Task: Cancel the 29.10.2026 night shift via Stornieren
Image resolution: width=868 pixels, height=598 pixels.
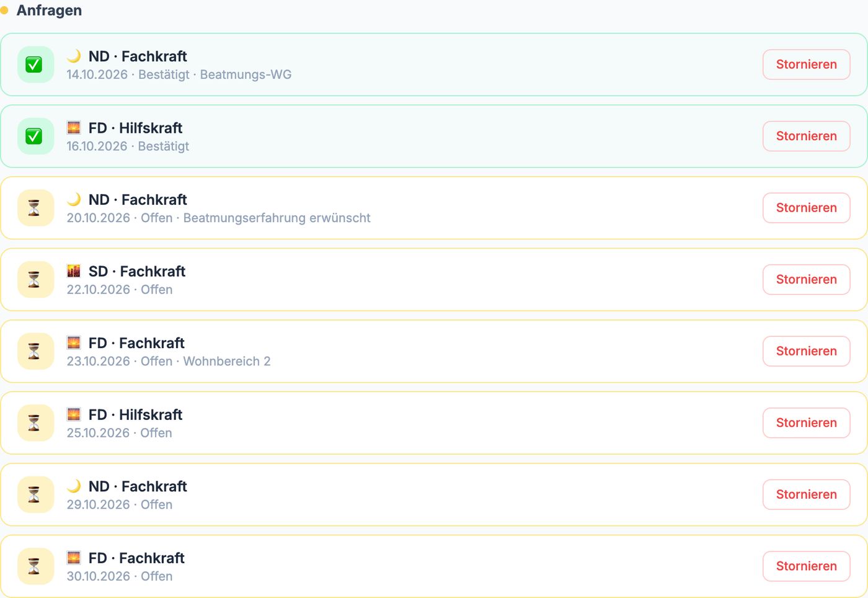Action: (806, 494)
